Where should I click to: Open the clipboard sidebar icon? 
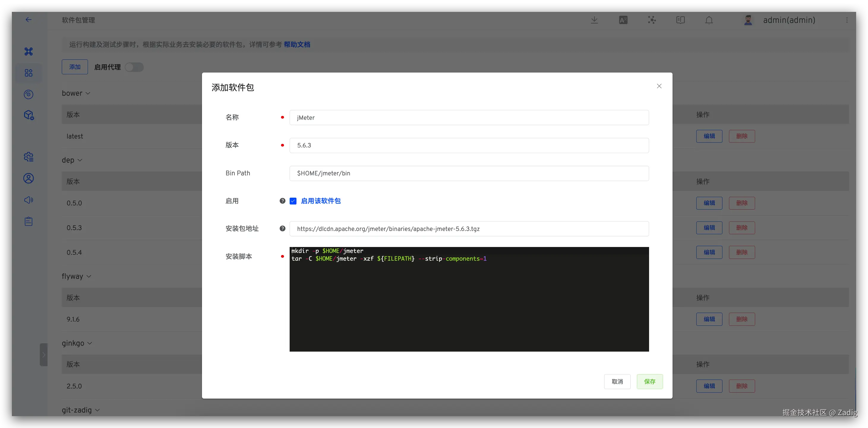(29, 222)
